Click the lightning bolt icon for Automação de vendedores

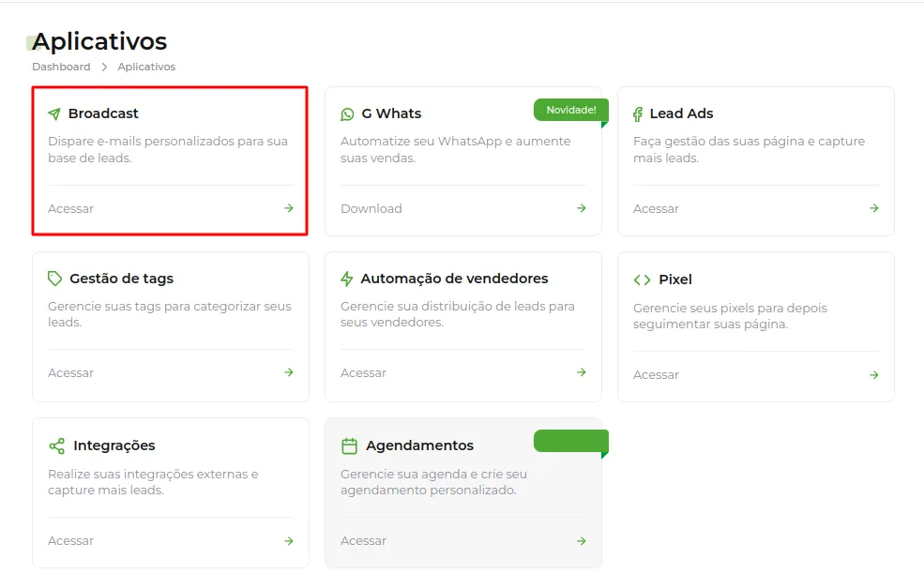pyautogui.click(x=347, y=279)
